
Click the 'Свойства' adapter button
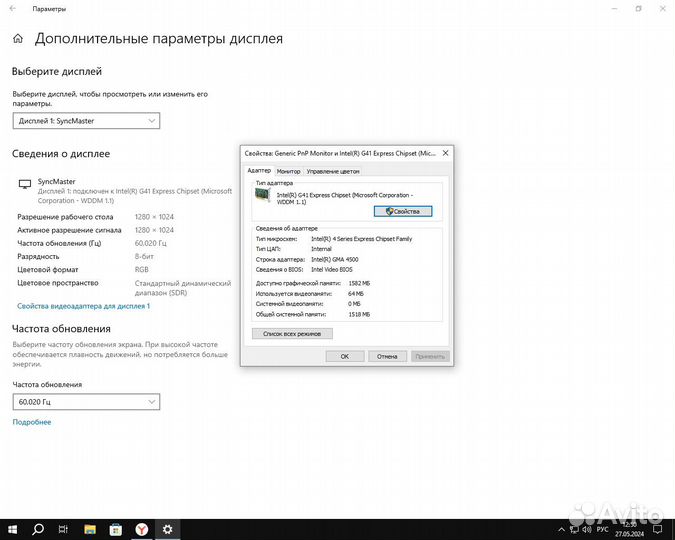pyautogui.click(x=403, y=211)
